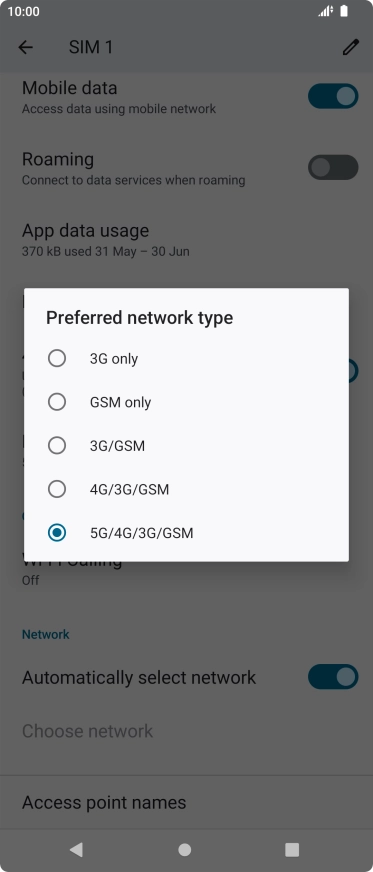
Task: Tap the battery status icon
Action: tap(344, 11)
